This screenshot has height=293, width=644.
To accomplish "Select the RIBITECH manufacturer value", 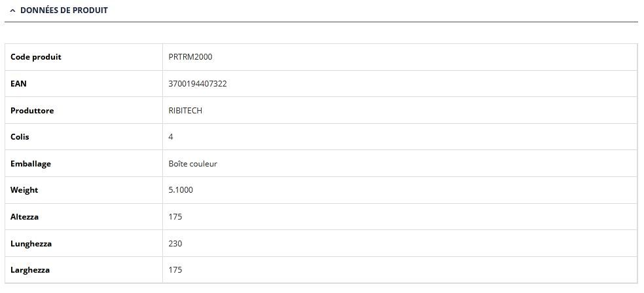I will click(x=185, y=111).
